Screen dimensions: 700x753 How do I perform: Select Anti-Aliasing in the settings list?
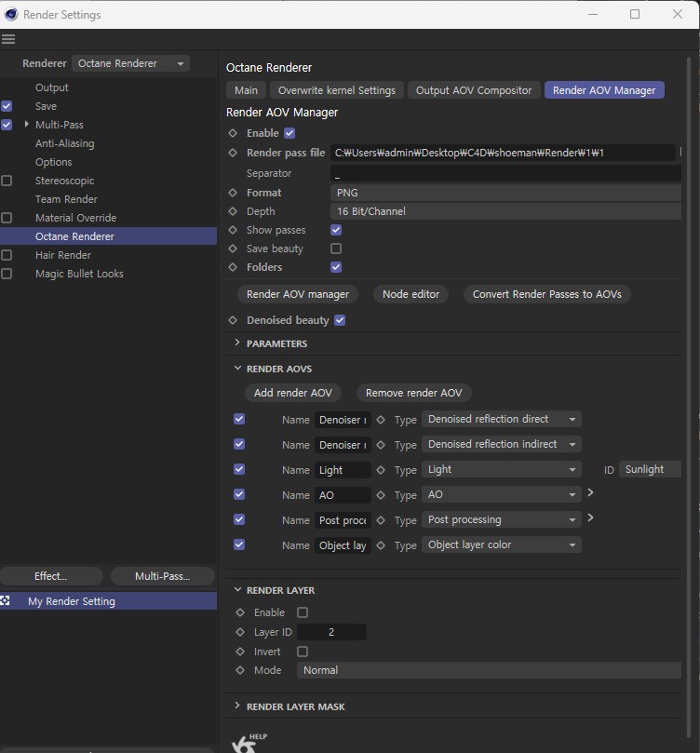[65, 143]
